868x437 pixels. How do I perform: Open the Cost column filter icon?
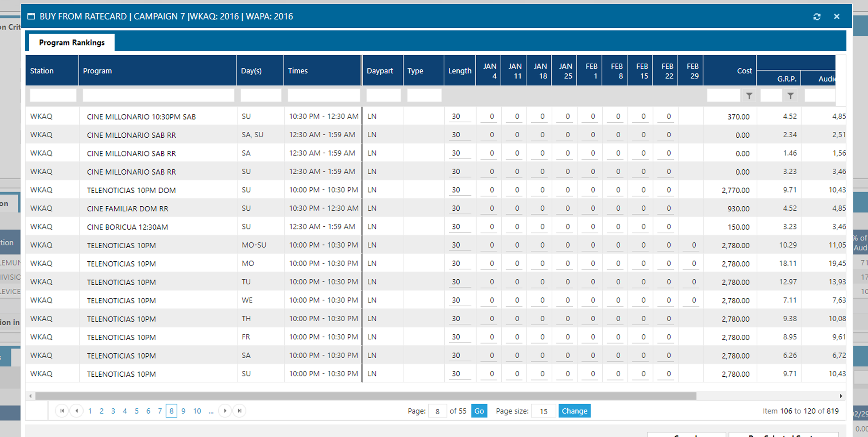tap(749, 96)
